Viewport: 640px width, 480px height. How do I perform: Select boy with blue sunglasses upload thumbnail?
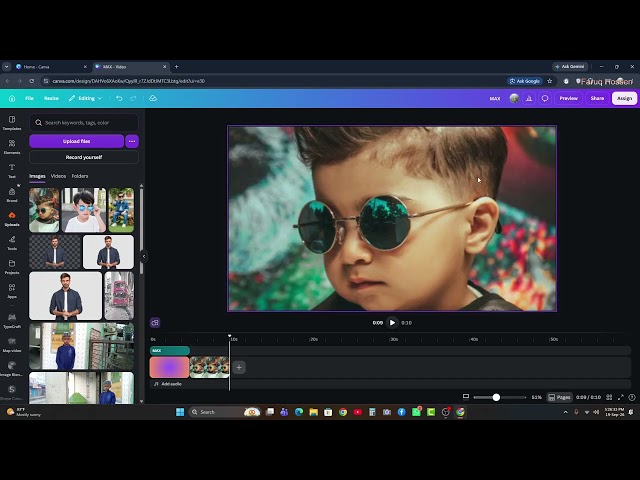[x=84, y=210]
